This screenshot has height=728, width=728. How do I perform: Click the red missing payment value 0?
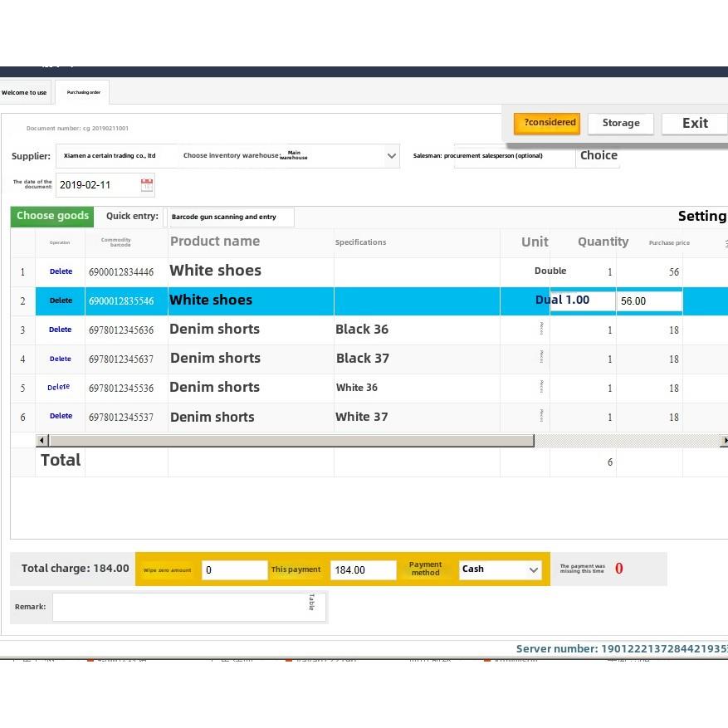click(619, 569)
